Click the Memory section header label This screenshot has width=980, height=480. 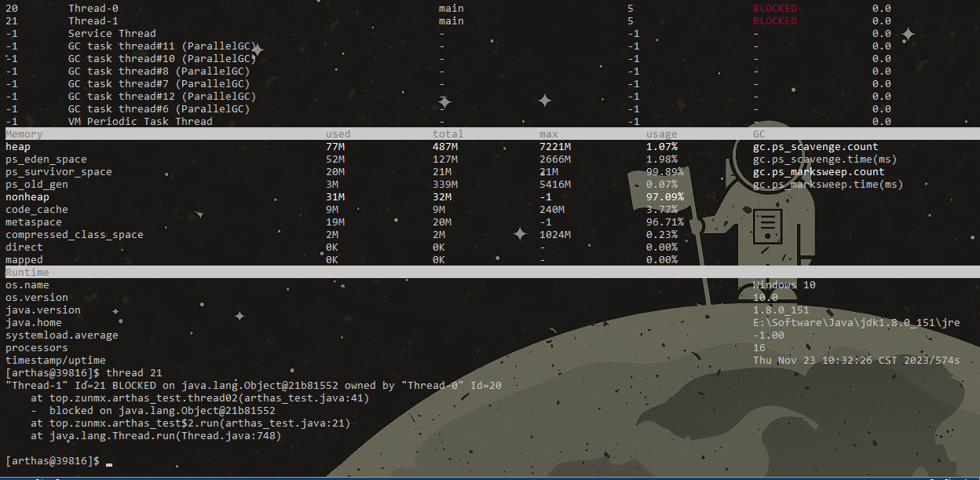[24, 134]
